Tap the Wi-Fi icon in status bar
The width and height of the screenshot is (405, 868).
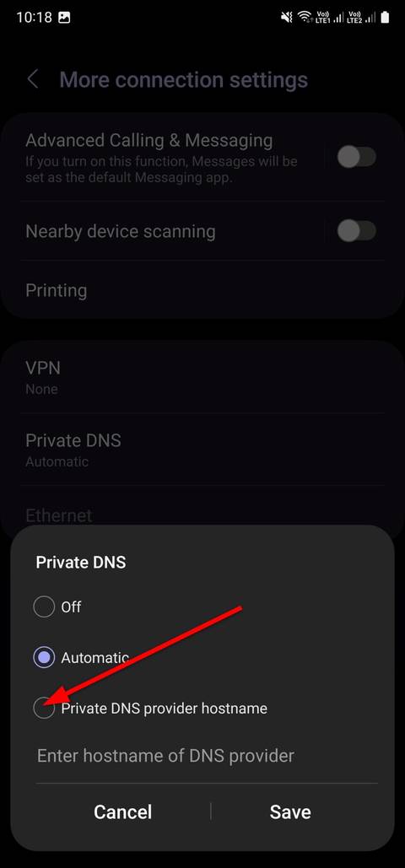[304, 18]
